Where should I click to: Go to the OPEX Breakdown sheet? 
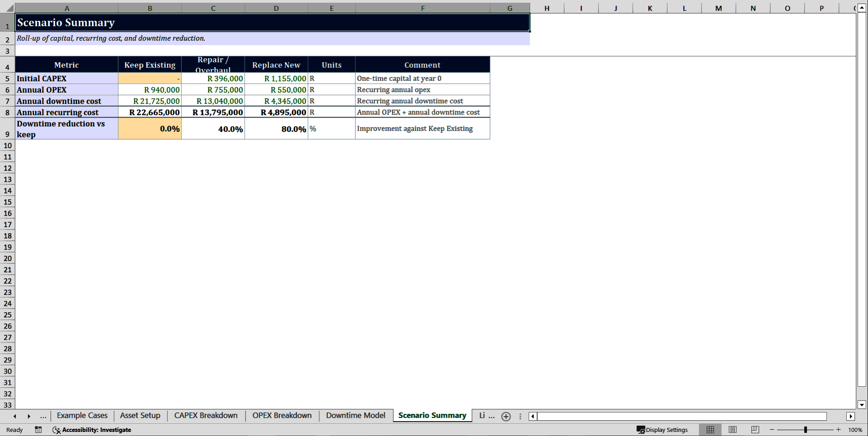pos(282,416)
